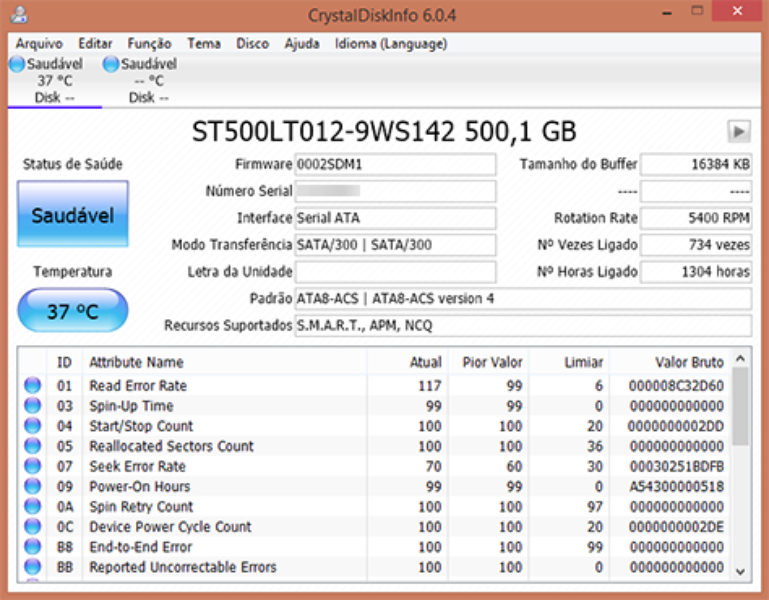Select the Start/Stop Count row name
The image size is (769, 600).
point(141,426)
